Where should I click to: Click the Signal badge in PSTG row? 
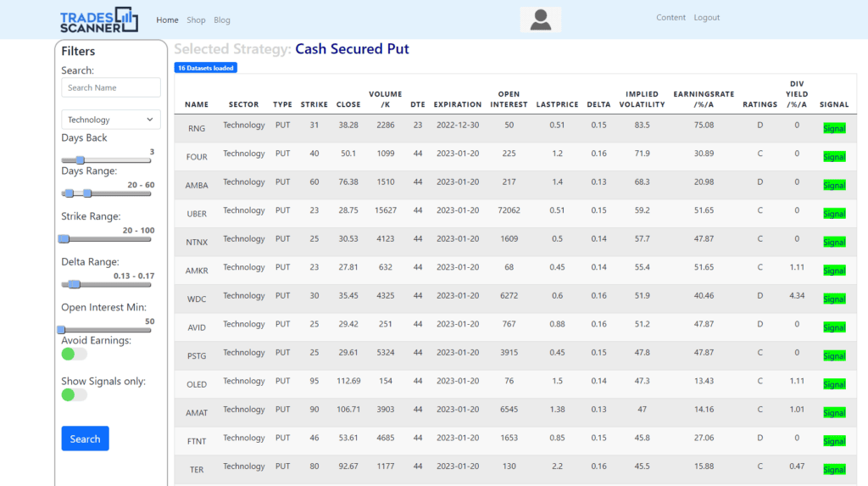pos(834,355)
